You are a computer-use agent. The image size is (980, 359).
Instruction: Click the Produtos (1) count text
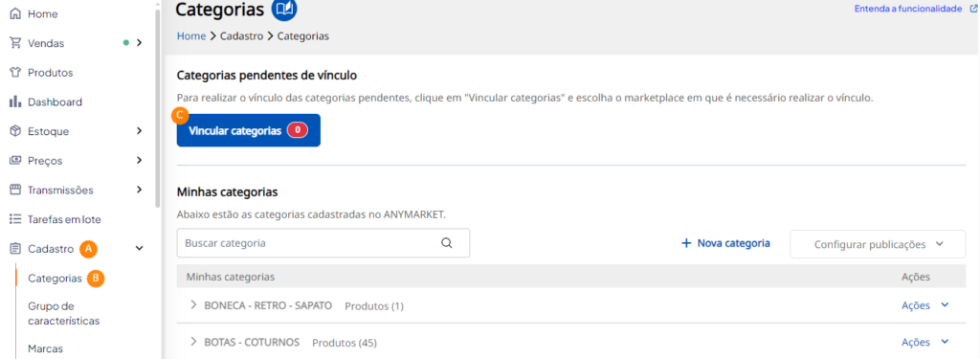374,306
